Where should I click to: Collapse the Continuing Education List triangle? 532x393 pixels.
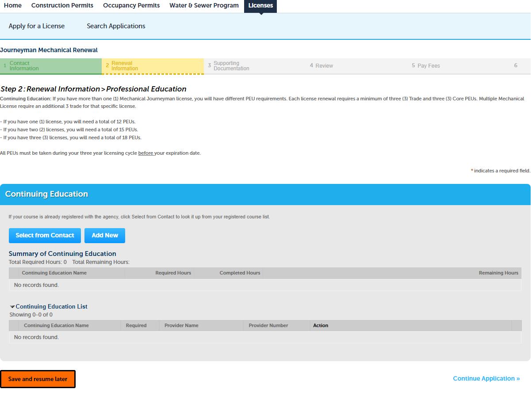(x=12, y=307)
